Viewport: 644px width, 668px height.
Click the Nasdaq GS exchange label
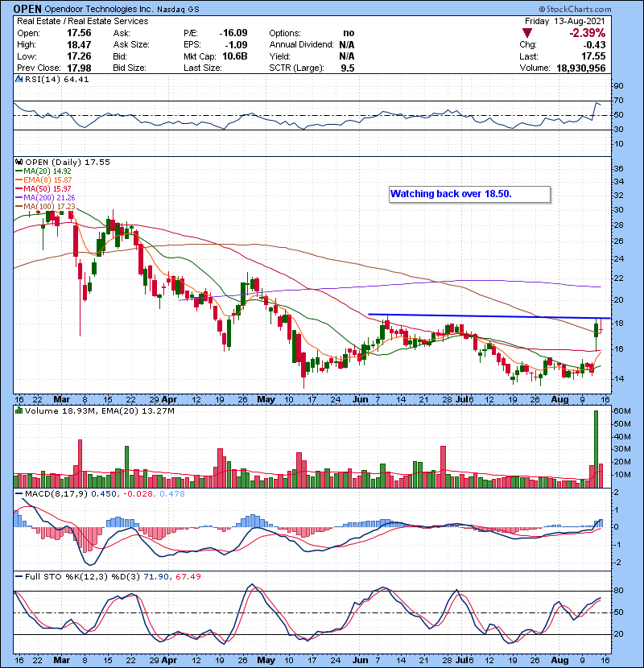click(178, 10)
